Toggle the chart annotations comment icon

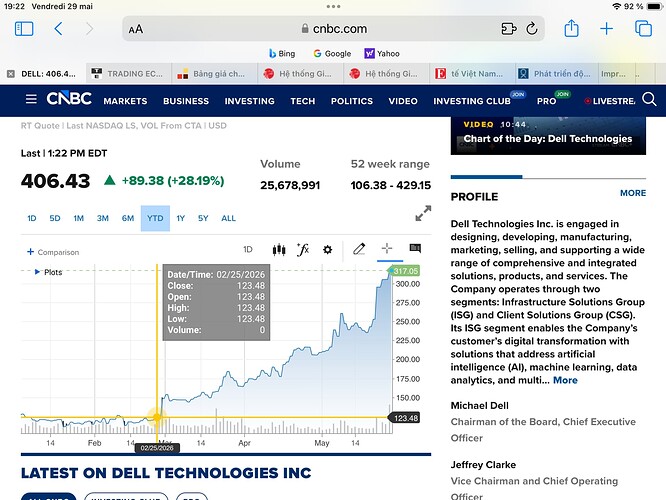pyautogui.click(x=415, y=248)
